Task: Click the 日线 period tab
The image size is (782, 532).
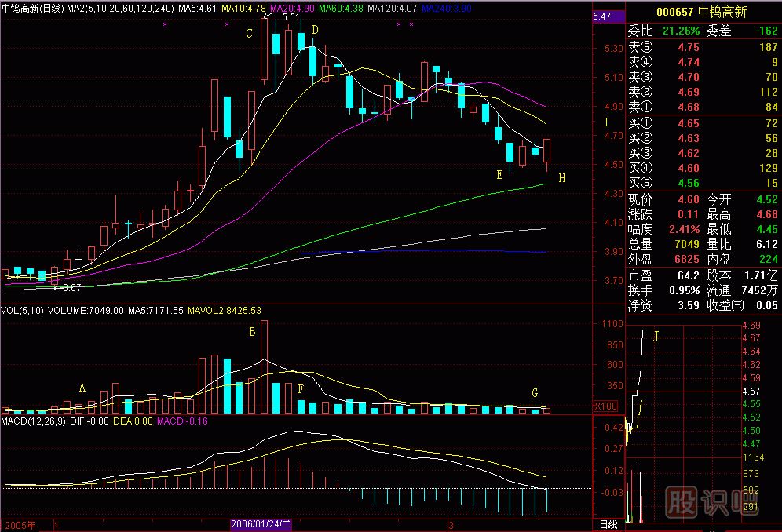Action: 608,524
